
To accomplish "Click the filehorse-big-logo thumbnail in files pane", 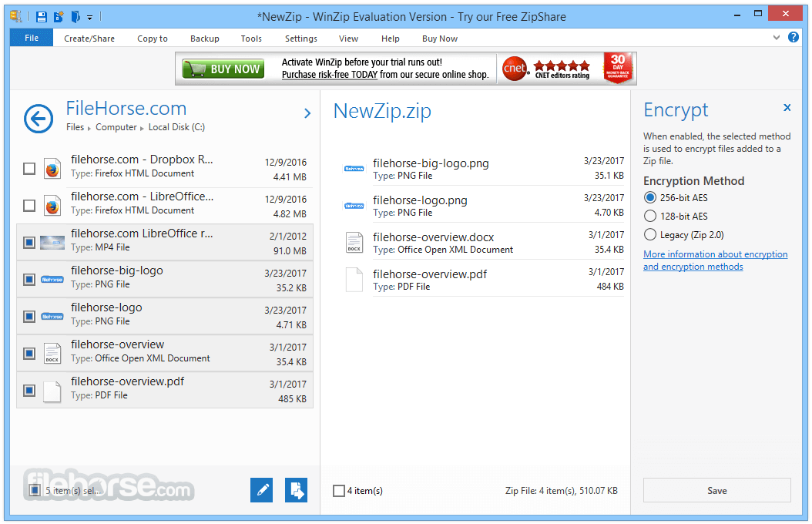I will click(x=52, y=280).
